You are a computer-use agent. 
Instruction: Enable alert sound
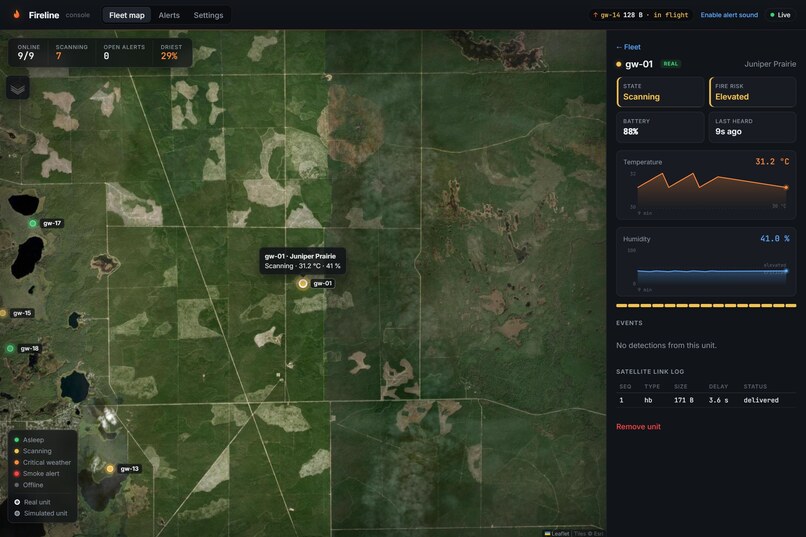[x=729, y=15]
